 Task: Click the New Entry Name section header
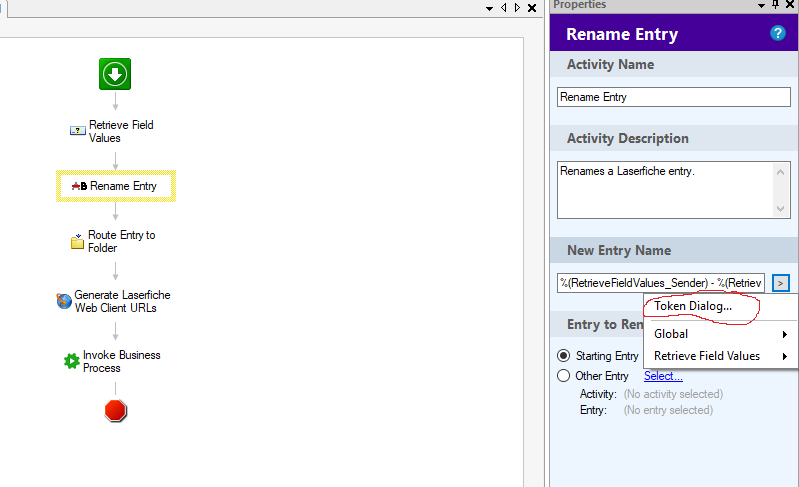coord(674,251)
